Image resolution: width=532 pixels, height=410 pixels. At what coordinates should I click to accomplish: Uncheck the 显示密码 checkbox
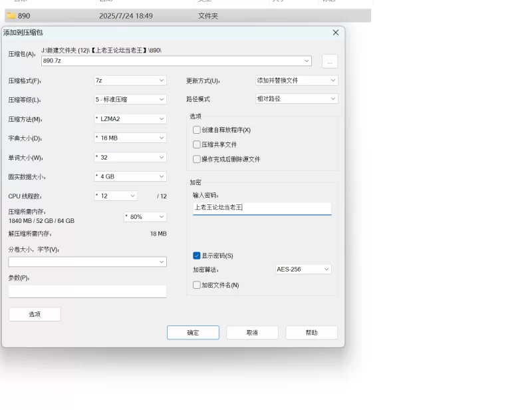(x=196, y=256)
